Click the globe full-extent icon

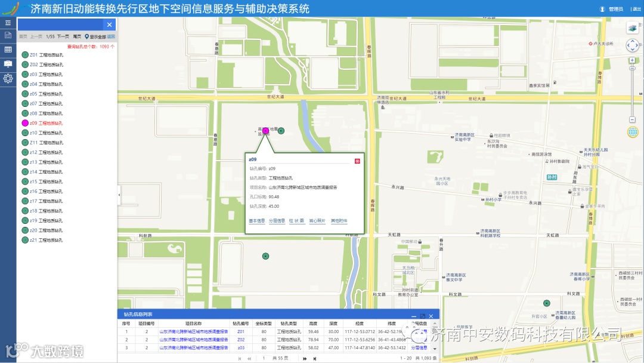(x=633, y=132)
